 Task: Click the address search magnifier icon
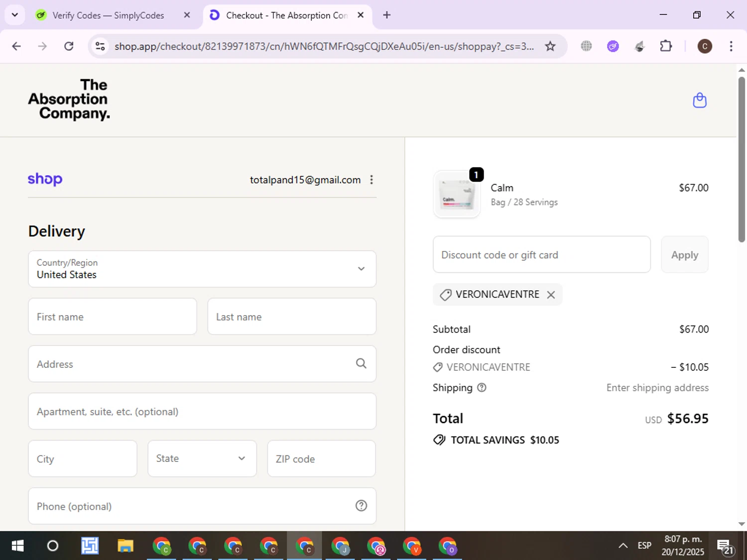[x=361, y=364]
